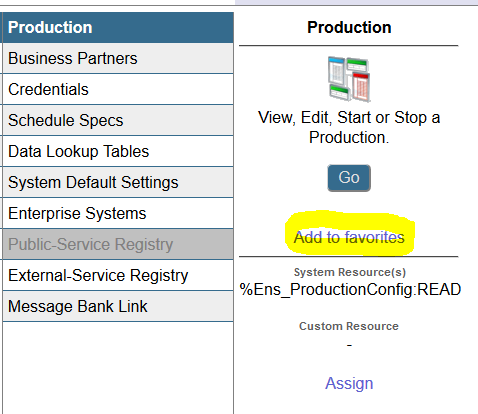This screenshot has width=478, height=414.
Task: Select Credentials in the list
Action: [x=118, y=89]
